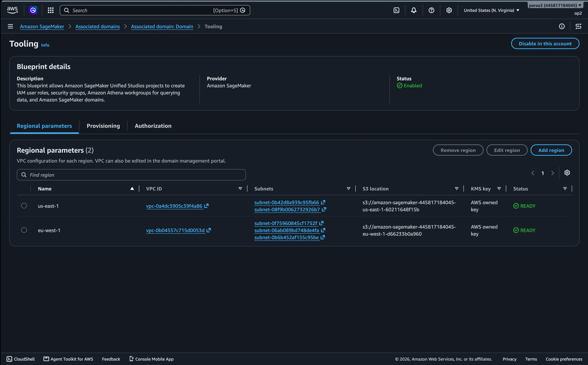
Task: Focus the top Search bar
Action: [155, 10]
